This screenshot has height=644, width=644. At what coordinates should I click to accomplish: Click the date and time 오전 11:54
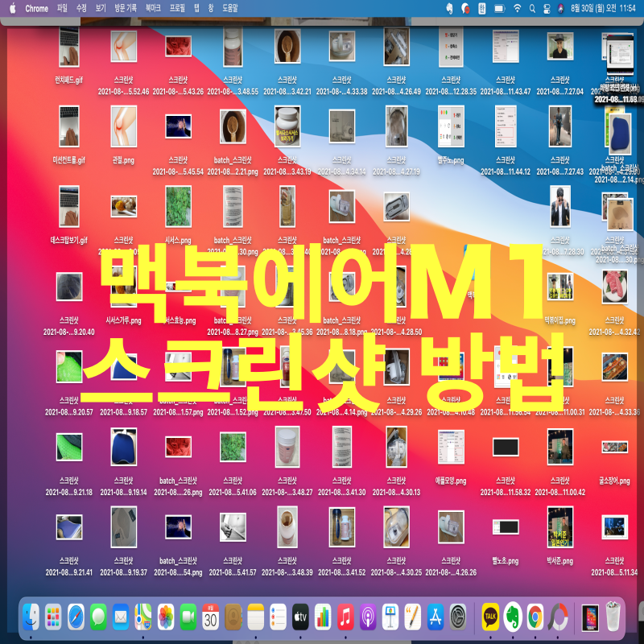(x=603, y=8)
